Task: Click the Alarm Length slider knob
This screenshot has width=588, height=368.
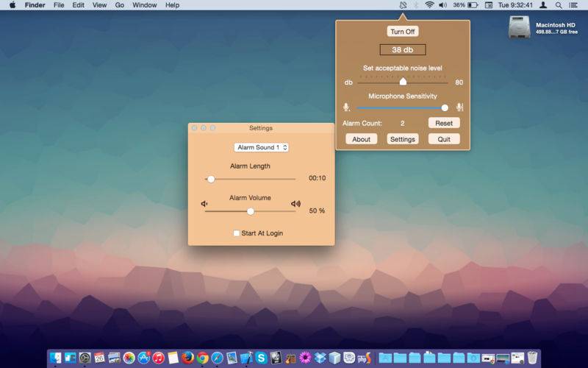Action: [211, 179]
